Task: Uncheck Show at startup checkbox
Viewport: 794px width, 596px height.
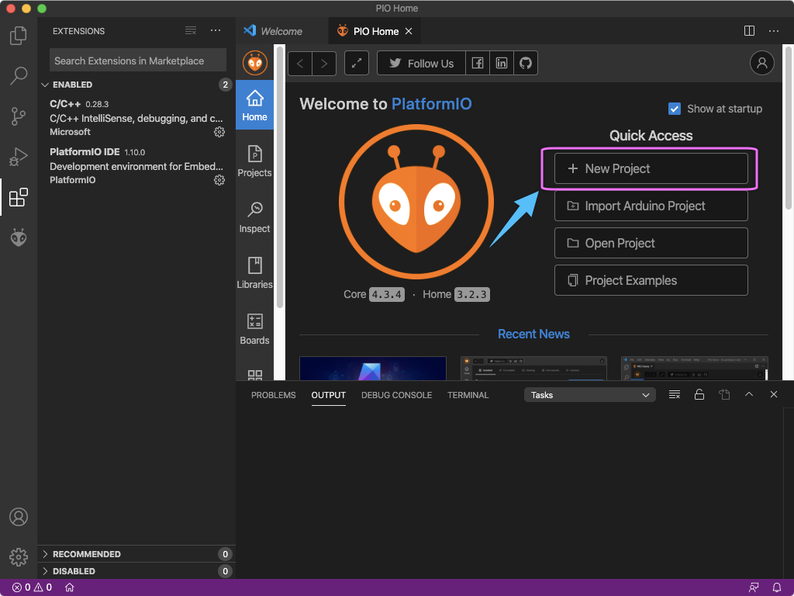Action: pyautogui.click(x=674, y=109)
